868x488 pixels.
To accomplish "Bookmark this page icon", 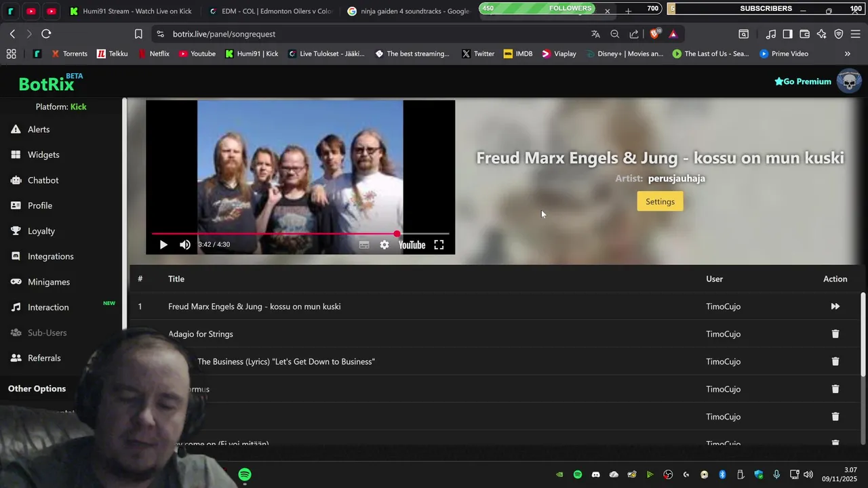I will tap(138, 34).
